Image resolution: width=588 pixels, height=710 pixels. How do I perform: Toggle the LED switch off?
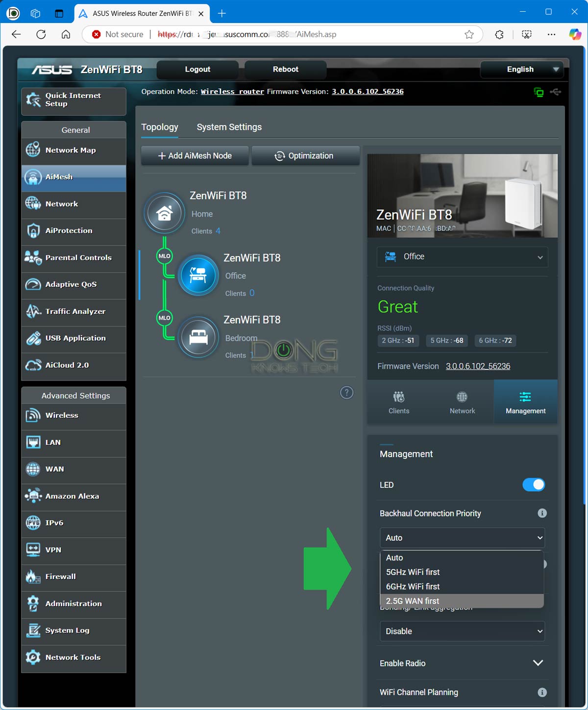coord(533,485)
